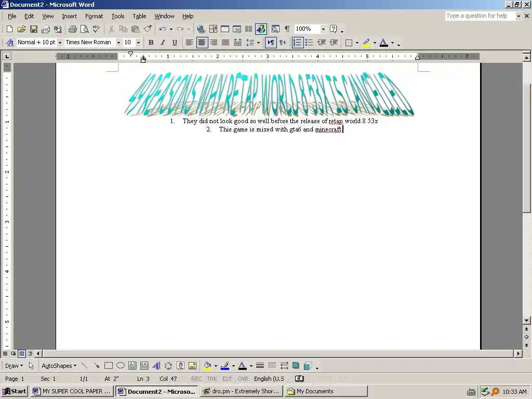This screenshot has height=399, width=532.
Task: Open the AutoShapes menu
Action: click(x=59, y=366)
